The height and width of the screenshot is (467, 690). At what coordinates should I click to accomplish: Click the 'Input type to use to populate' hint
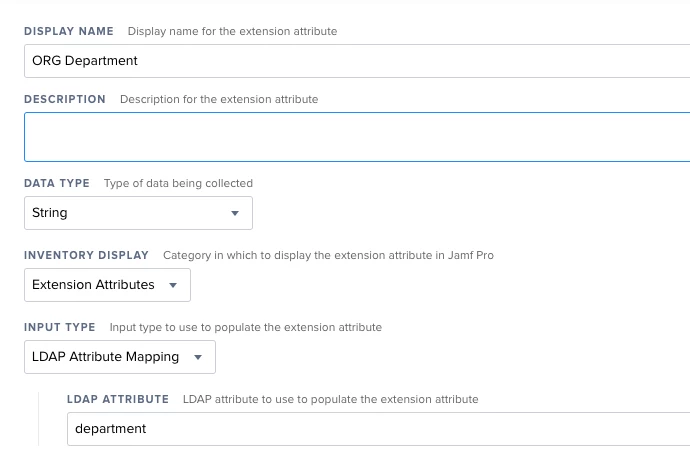(246, 327)
